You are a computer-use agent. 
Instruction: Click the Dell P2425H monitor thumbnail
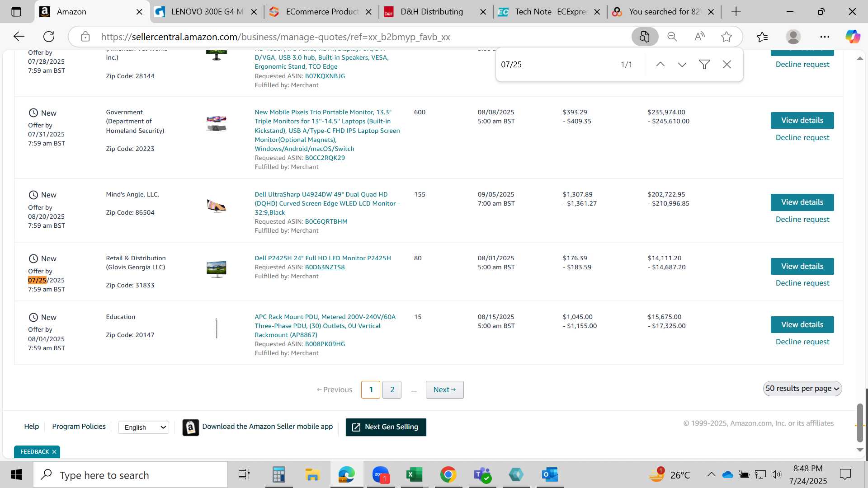(217, 269)
